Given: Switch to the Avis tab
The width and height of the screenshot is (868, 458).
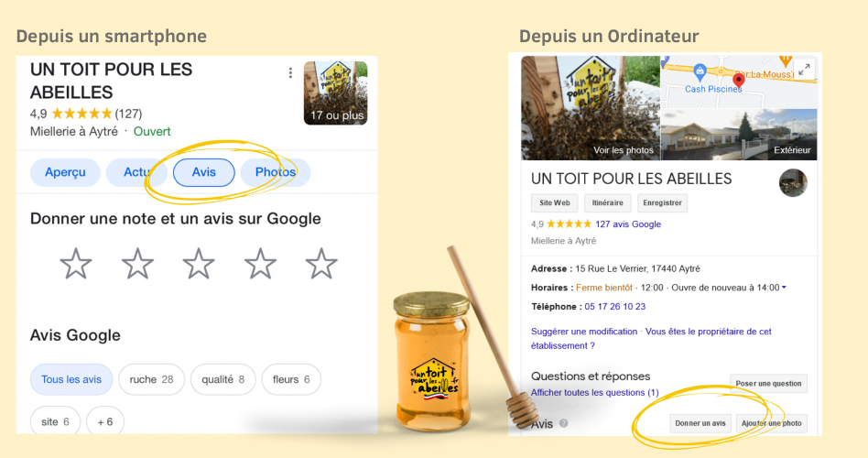Looking at the screenshot, I should point(203,172).
